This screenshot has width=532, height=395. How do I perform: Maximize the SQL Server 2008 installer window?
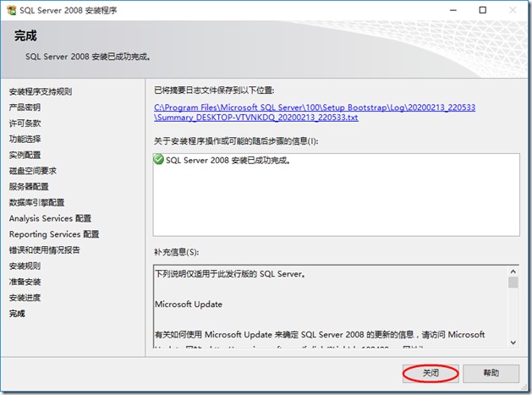(482, 10)
